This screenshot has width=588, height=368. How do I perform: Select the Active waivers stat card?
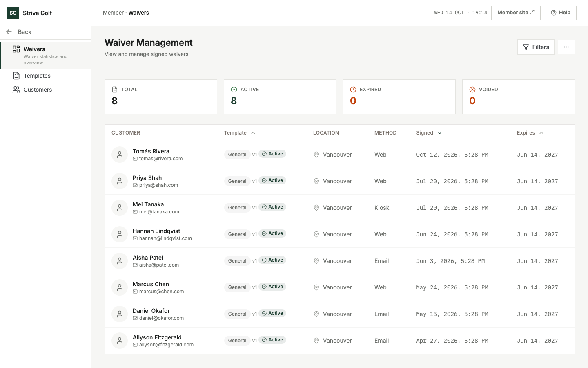[x=280, y=97]
